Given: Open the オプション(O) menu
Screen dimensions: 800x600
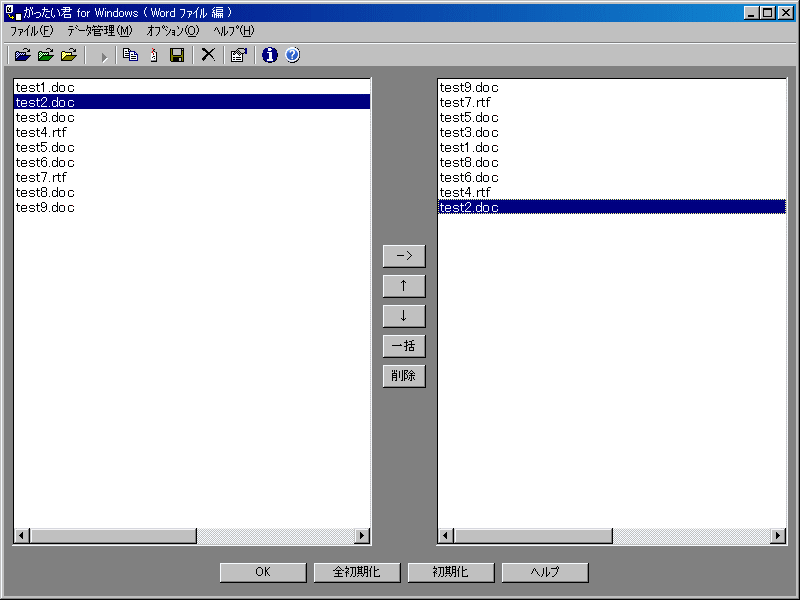Looking at the screenshot, I should point(173,31).
